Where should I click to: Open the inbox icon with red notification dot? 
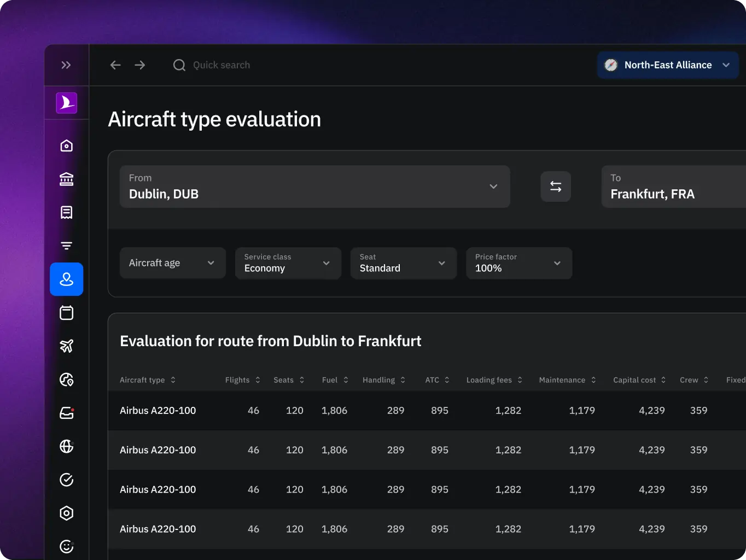click(66, 413)
